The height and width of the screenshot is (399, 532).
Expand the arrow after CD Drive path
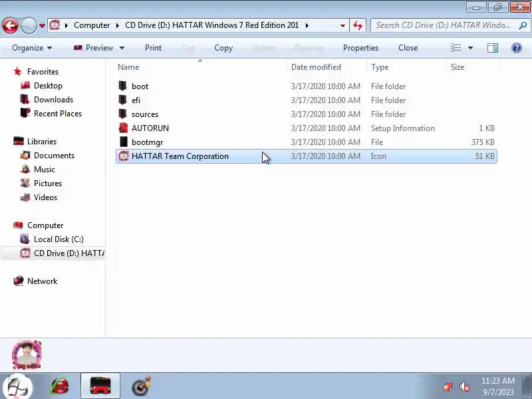307,25
